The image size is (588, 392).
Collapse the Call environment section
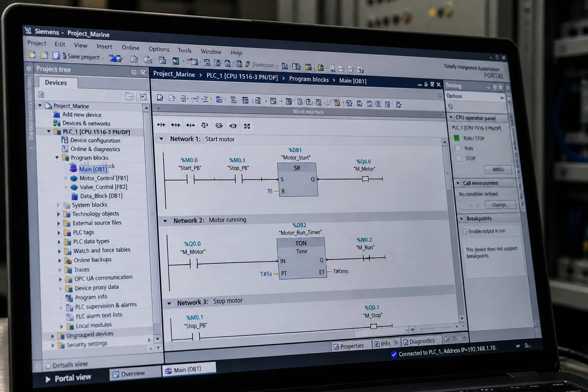pos(458,183)
